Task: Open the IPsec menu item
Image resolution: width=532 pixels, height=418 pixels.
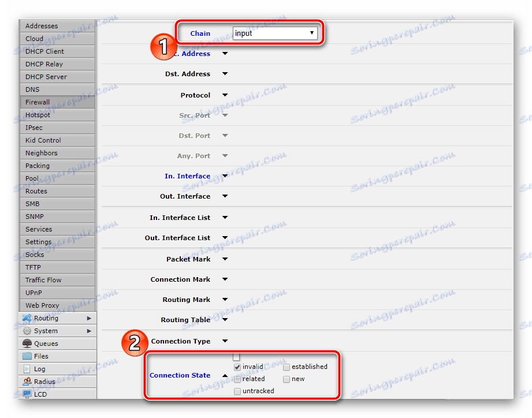Action: pos(57,128)
